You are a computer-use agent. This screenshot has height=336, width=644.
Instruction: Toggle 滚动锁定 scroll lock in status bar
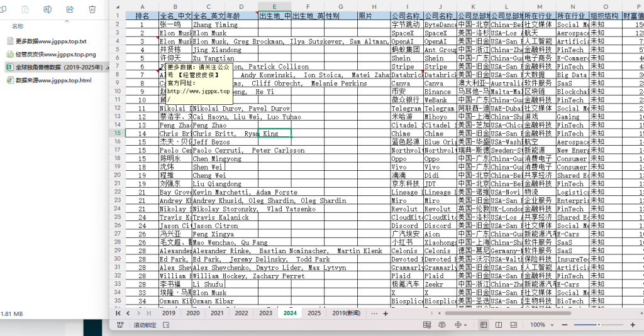(x=145, y=325)
